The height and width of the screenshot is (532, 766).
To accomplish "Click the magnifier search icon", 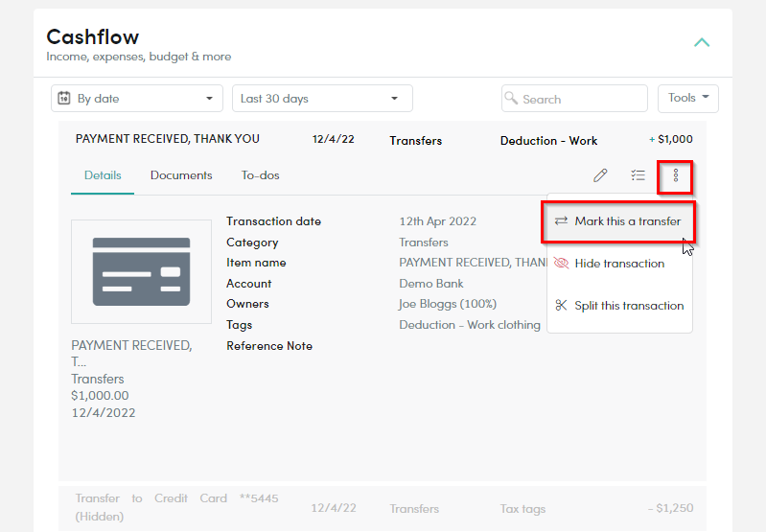I will [511, 98].
